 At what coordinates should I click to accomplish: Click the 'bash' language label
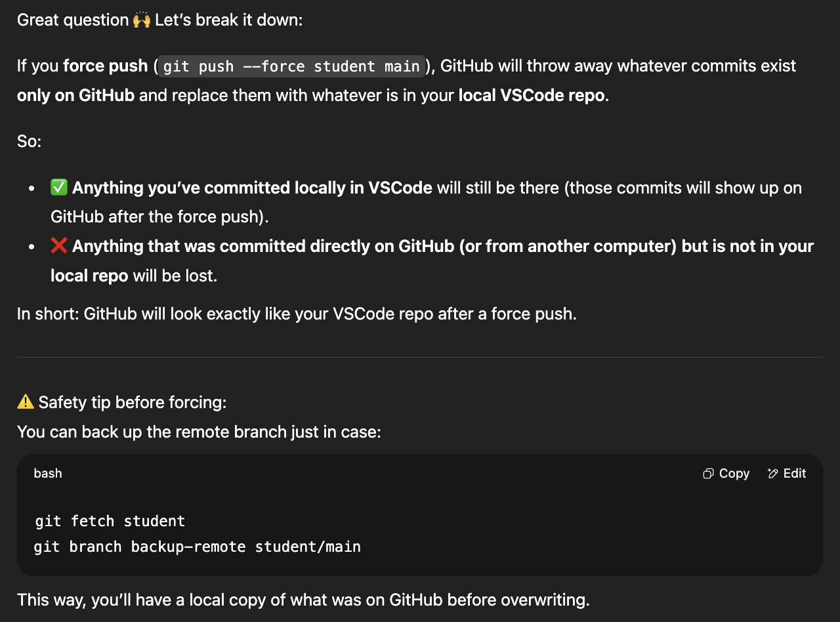(x=48, y=474)
